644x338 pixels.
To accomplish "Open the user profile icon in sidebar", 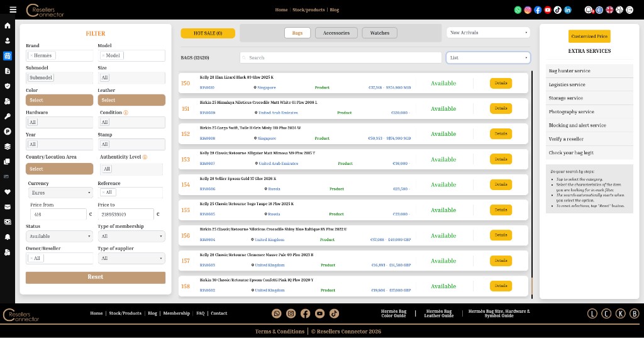I will [8, 41].
